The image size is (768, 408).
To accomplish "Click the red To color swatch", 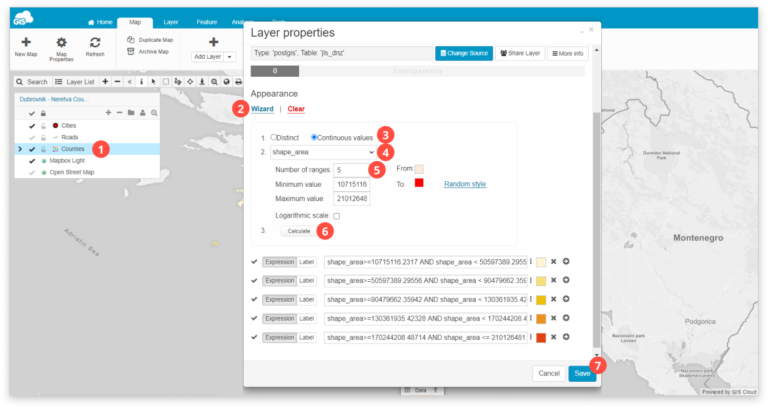I will pos(420,185).
